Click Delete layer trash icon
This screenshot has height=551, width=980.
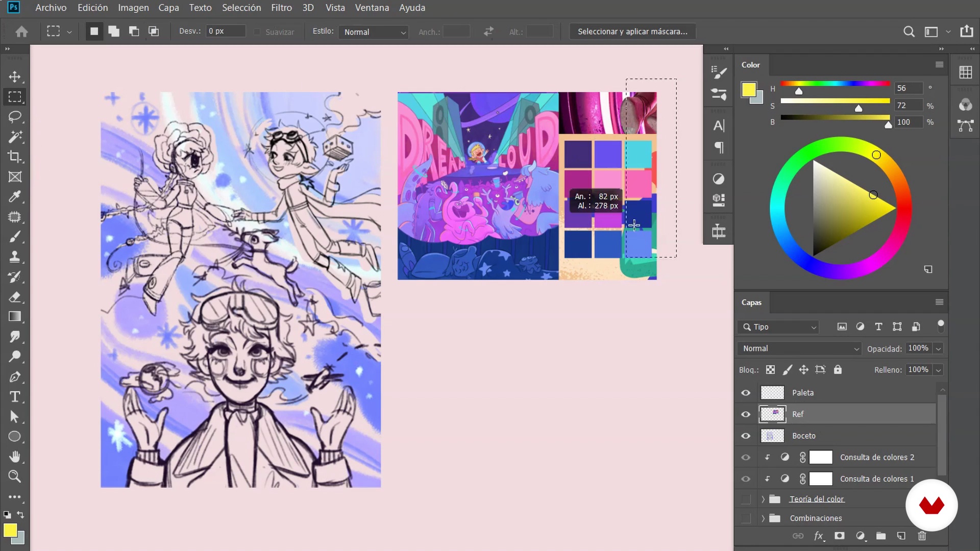[x=922, y=536]
